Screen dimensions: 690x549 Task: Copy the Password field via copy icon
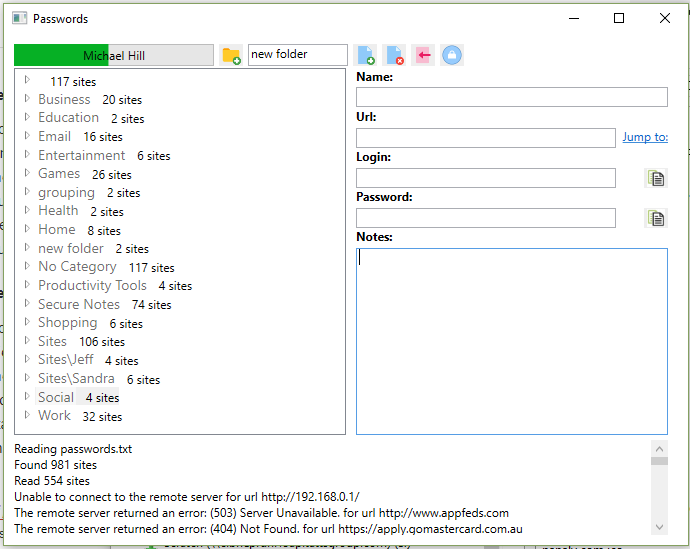coord(656,218)
